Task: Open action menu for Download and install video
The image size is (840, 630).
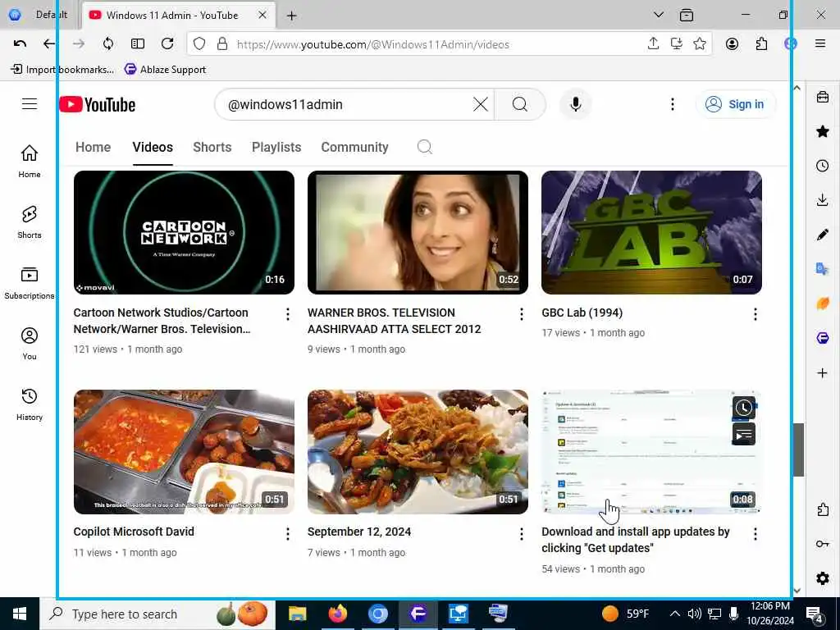Action: (x=756, y=533)
